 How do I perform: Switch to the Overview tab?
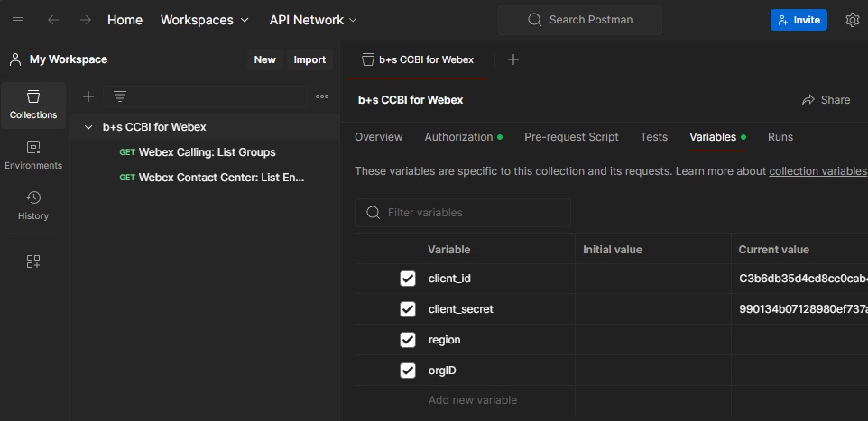point(379,137)
